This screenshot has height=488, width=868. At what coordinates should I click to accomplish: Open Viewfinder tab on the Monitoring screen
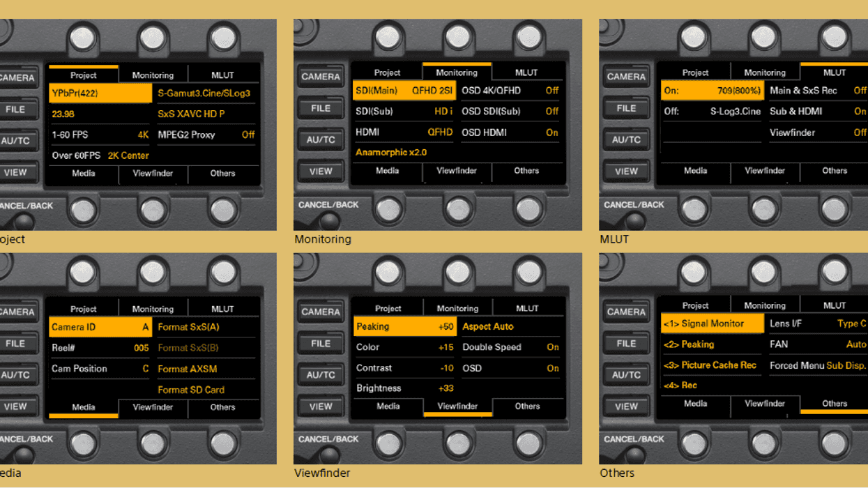(x=457, y=171)
